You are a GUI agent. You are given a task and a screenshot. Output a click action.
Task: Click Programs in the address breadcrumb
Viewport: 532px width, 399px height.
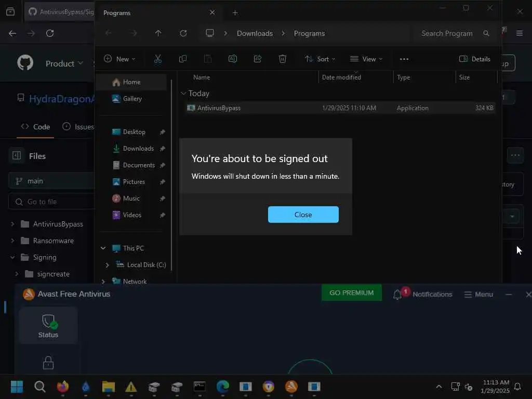309,33
